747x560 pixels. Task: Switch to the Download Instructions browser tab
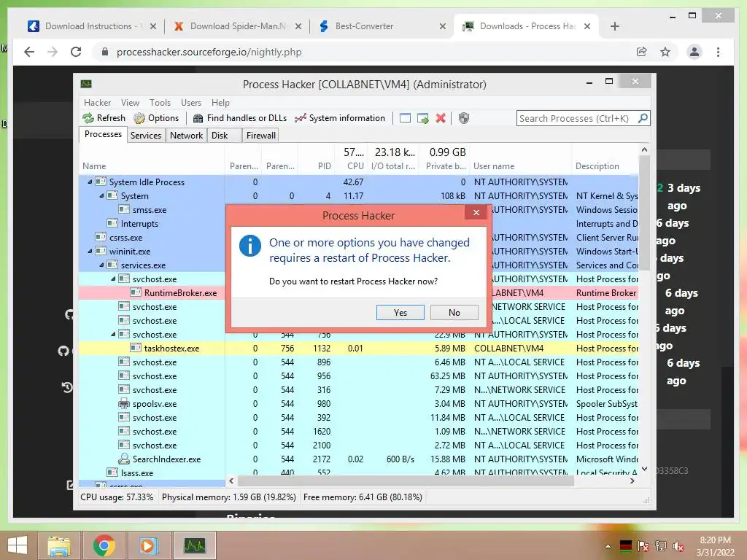92,26
